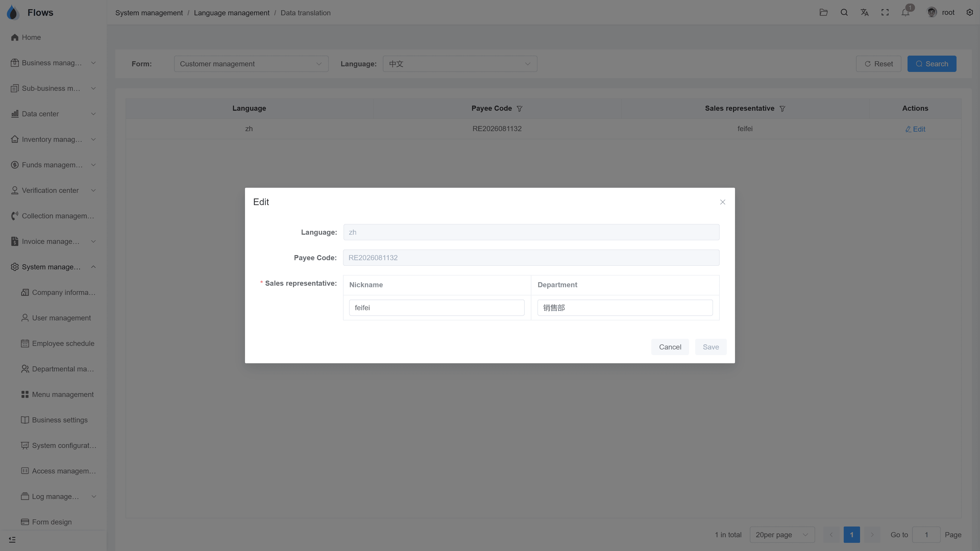Viewport: 980px width, 551px height.
Task: Click the Funds management dollar icon
Action: 15,165
